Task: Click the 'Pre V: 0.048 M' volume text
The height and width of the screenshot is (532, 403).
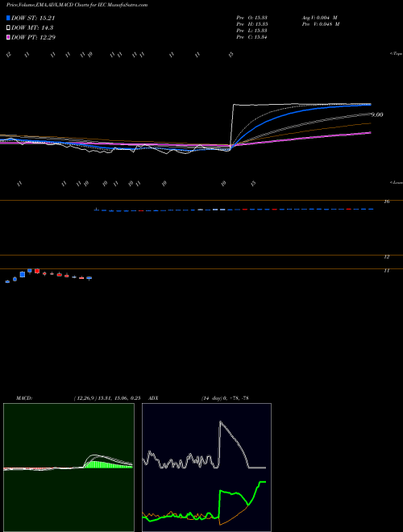Action: pyautogui.click(x=321, y=24)
